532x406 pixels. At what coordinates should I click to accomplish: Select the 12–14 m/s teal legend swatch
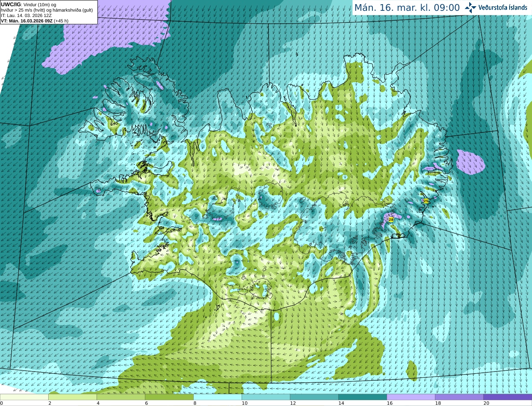click(314, 397)
